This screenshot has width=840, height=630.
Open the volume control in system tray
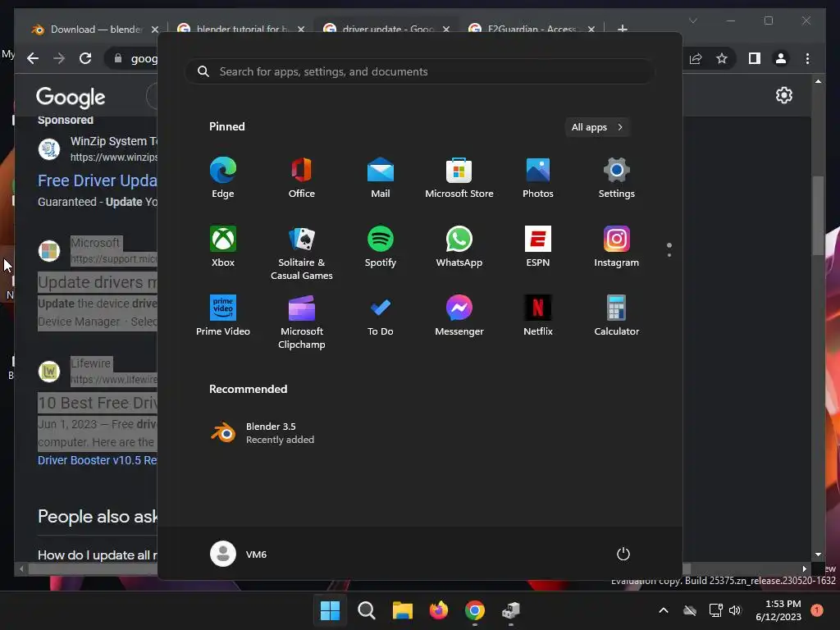[x=735, y=610]
